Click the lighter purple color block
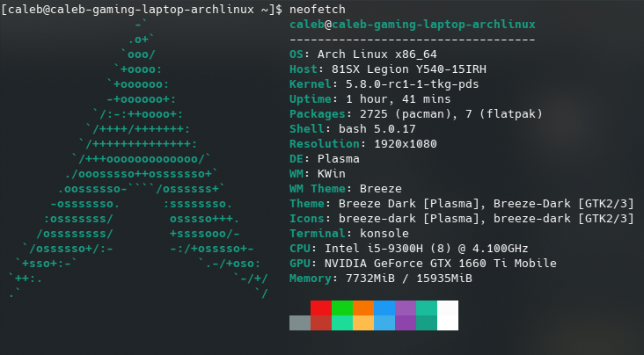Screen dimensions: 644x355 [x=406, y=308]
